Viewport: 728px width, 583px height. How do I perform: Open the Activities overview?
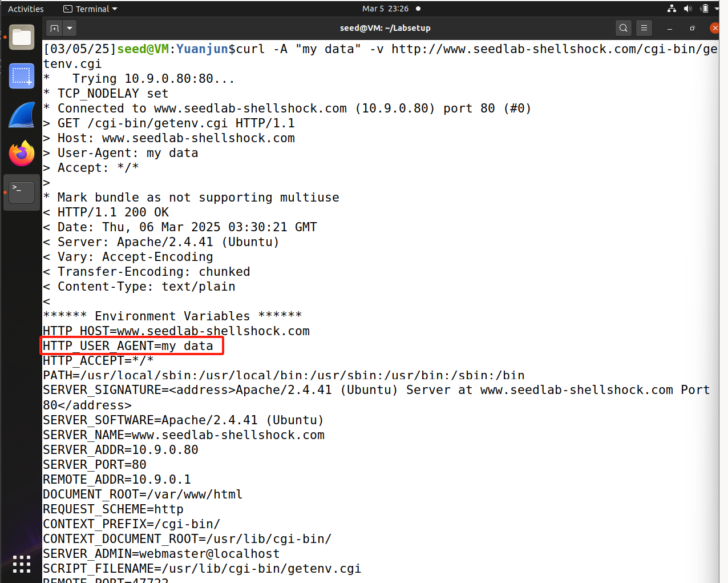(25, 9)
